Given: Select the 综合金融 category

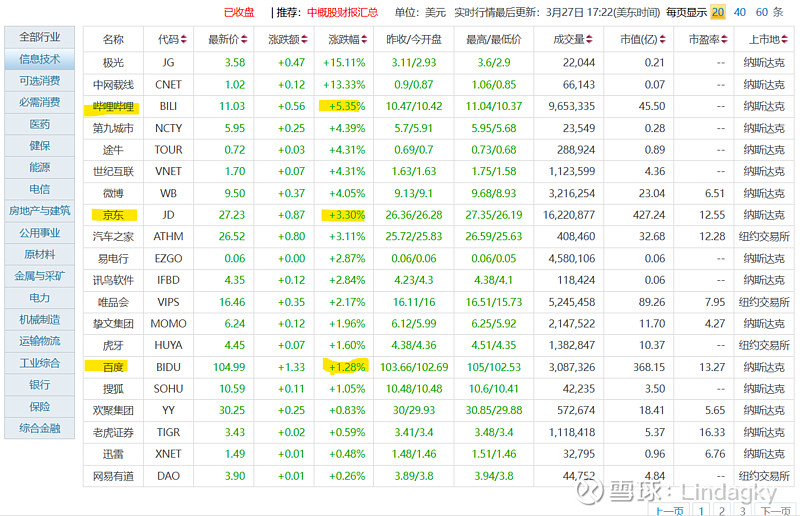Looking at the screenshot, I should point(40,428).
